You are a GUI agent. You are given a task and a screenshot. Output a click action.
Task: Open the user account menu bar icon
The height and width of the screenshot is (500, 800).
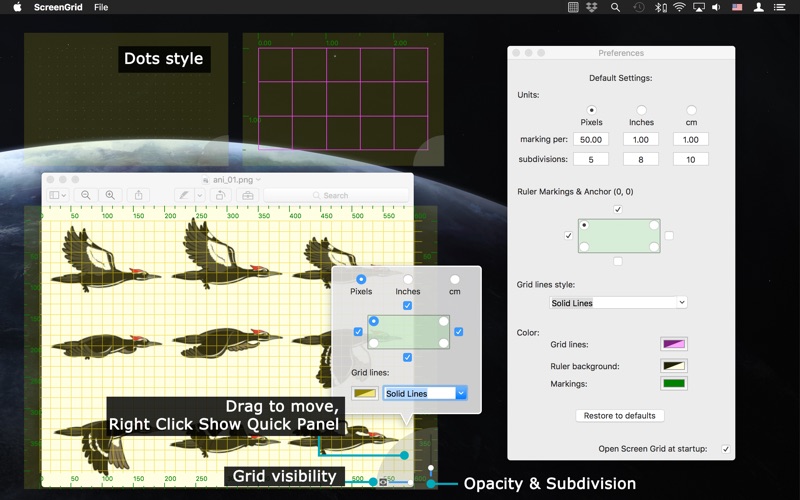pos(759,7)
